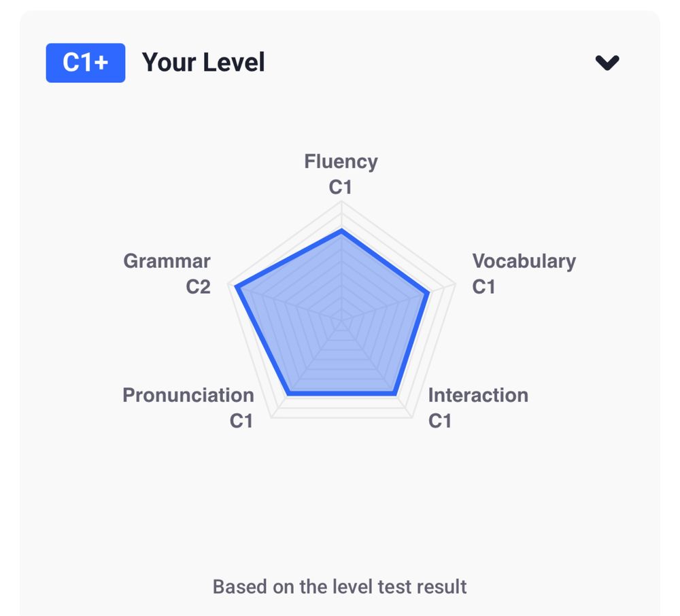The image size is (680, 616).
Task: Click the Pronunciation vertex of blue pentagon
Action: (289, 394)
